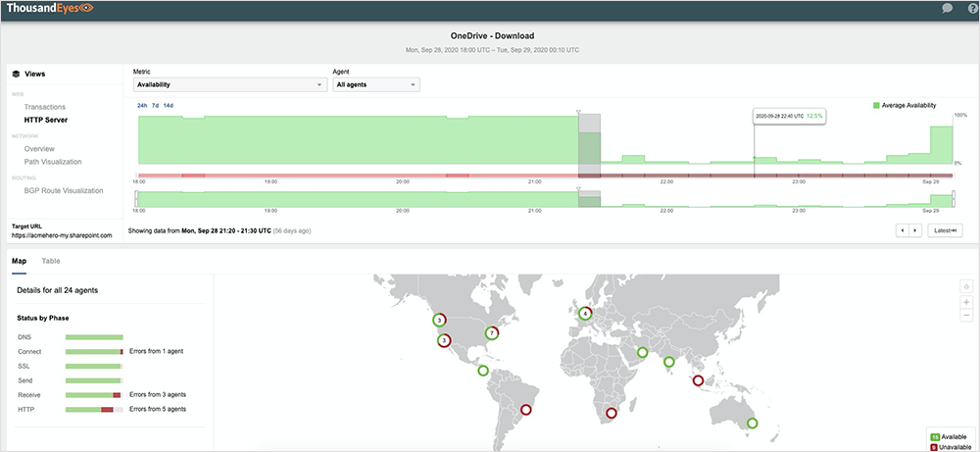Zoom in on the map
The image size is (980, 452).
pos(965,302)
